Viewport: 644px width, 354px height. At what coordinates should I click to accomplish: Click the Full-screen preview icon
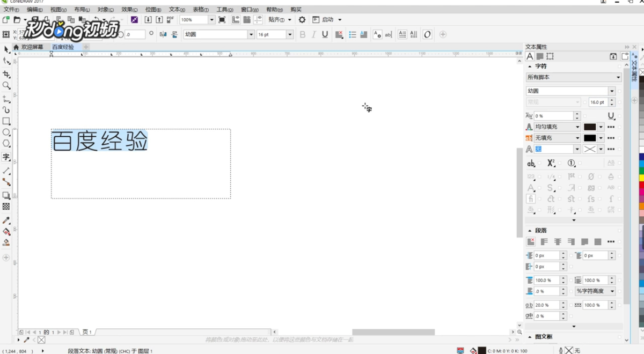pyautogui.click(x=222, y=20)
